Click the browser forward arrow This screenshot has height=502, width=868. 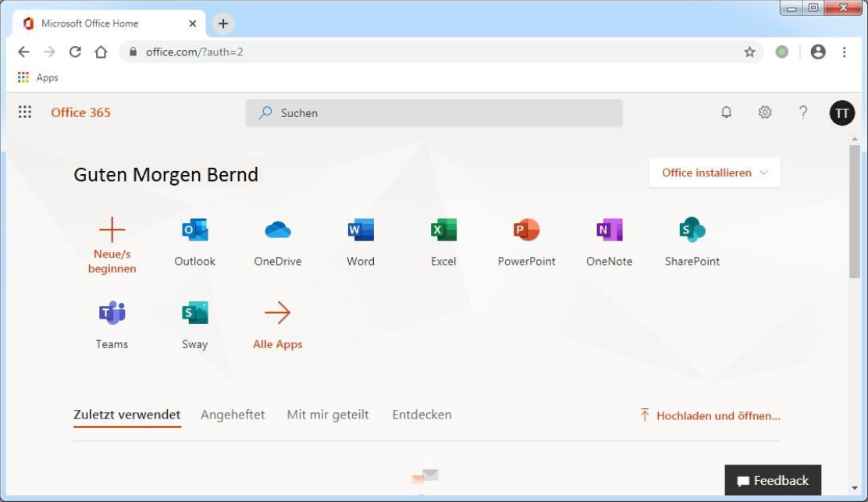(49, 52)
